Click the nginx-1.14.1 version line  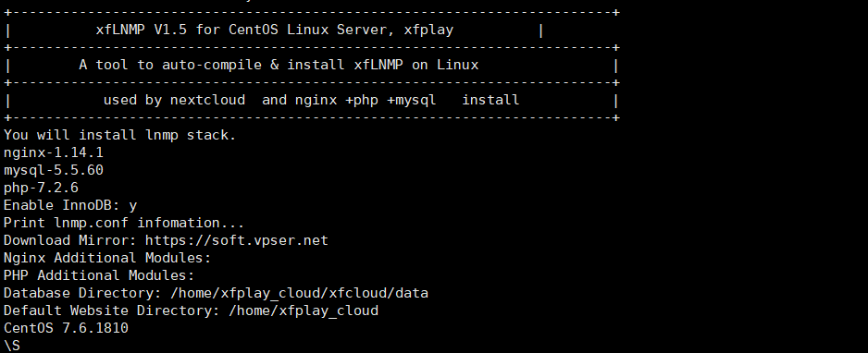(54, 152)
